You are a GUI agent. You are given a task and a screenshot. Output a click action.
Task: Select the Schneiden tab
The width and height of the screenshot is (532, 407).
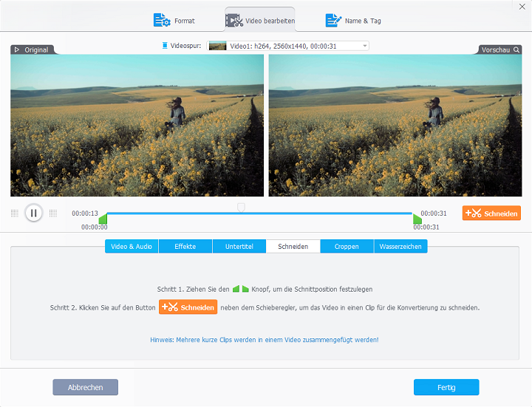[x=293, y=247]
